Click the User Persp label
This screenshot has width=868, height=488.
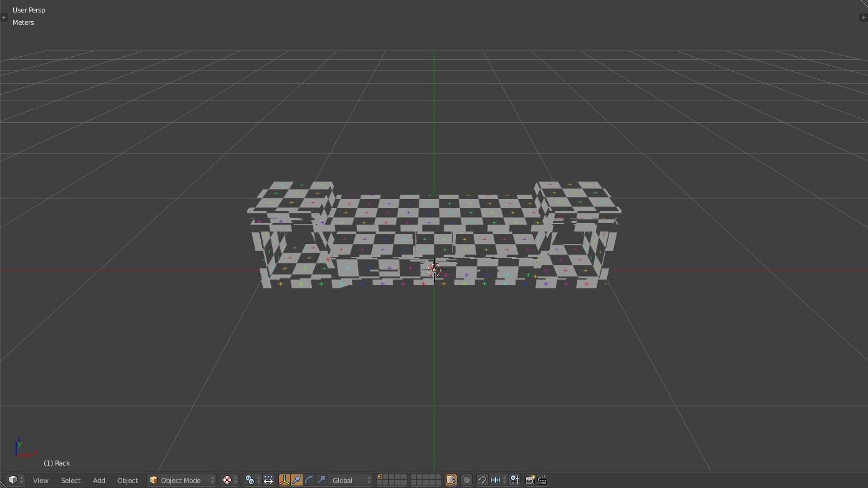click(29, 10)
